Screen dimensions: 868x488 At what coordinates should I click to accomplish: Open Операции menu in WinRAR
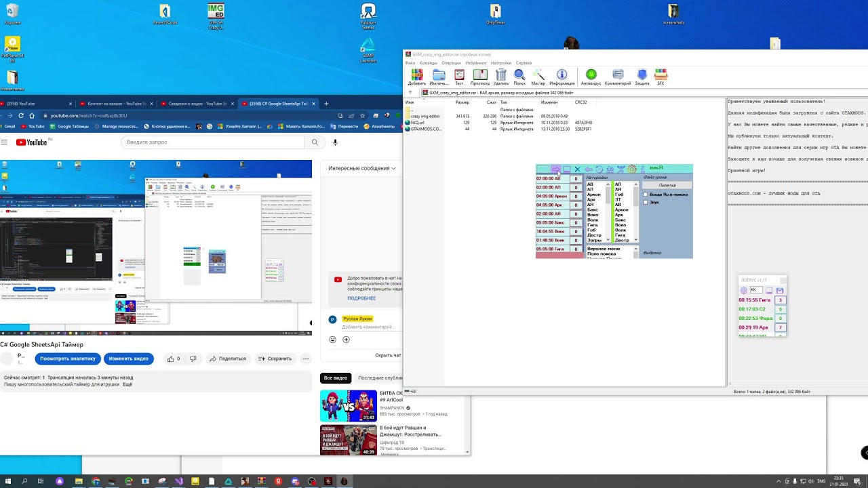point(451,63)
